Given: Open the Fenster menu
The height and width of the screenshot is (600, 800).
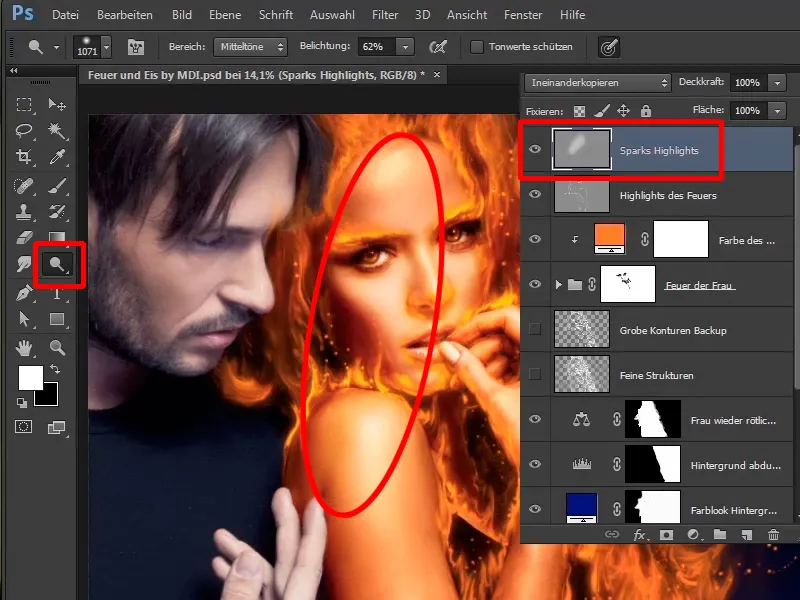Looking at the screenshot, I should coord(523,15).
